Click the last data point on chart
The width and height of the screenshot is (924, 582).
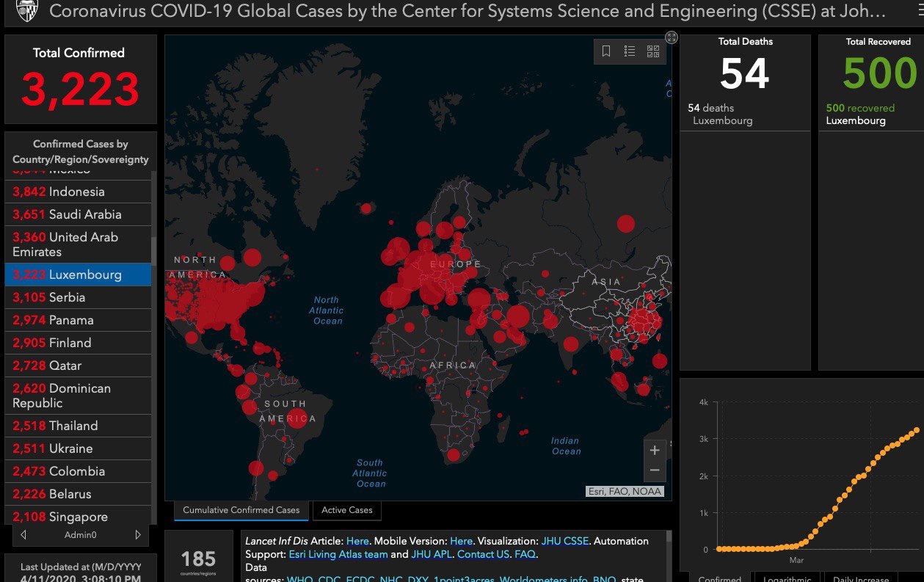pos(917,431)
